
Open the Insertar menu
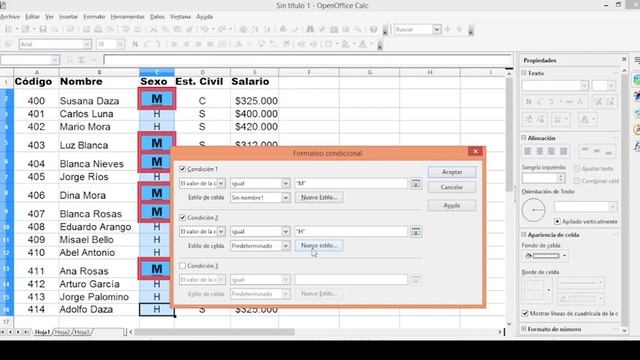click(x=69, y=17)
